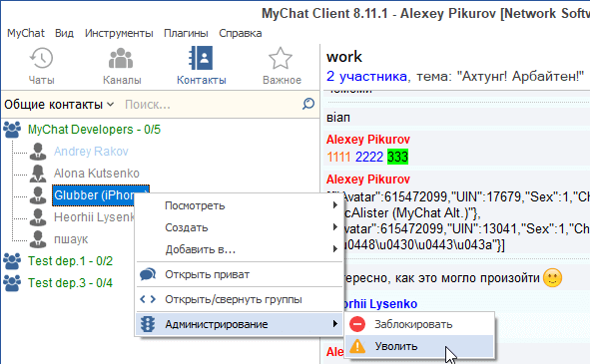
Task: Choose Добавить в... in context menu
Action: pyautogui.click(x=240, y=249)
